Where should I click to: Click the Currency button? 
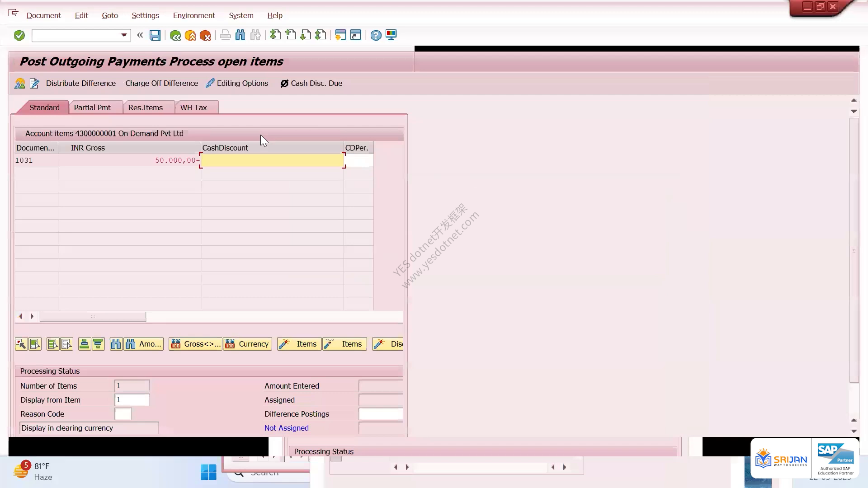coord(248,344)
